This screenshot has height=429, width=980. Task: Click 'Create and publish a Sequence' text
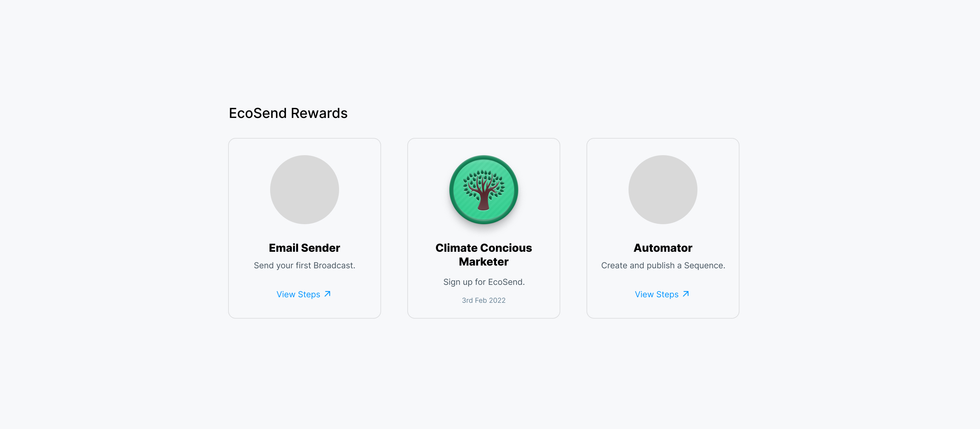coord(663,265)
